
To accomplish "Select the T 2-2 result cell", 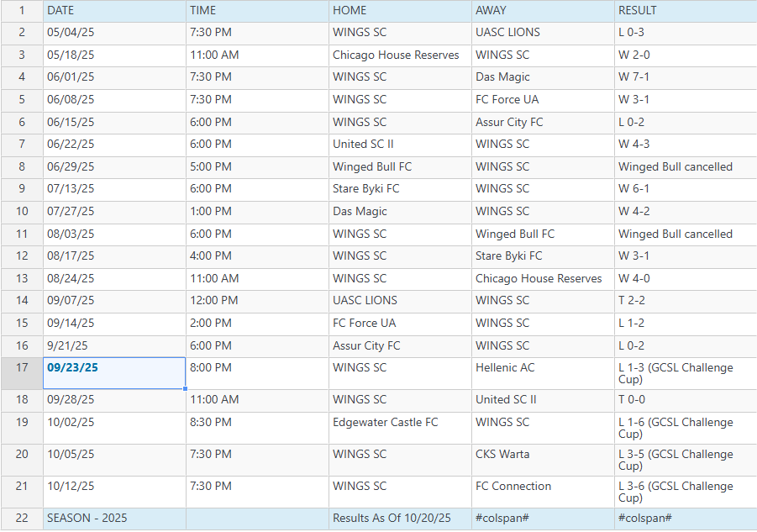I will click(685, 301).
